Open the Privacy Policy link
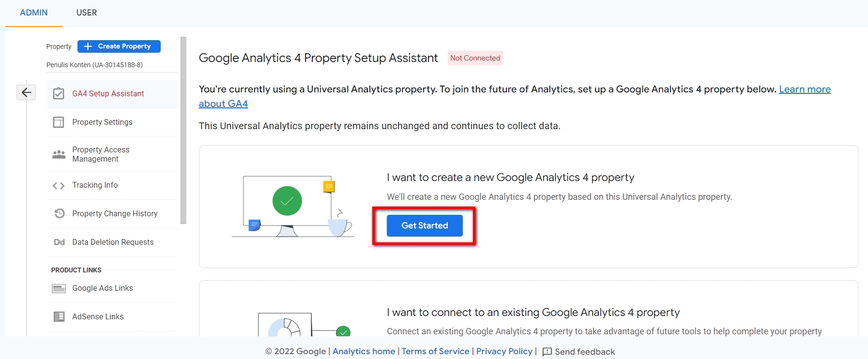 (504, 351)
